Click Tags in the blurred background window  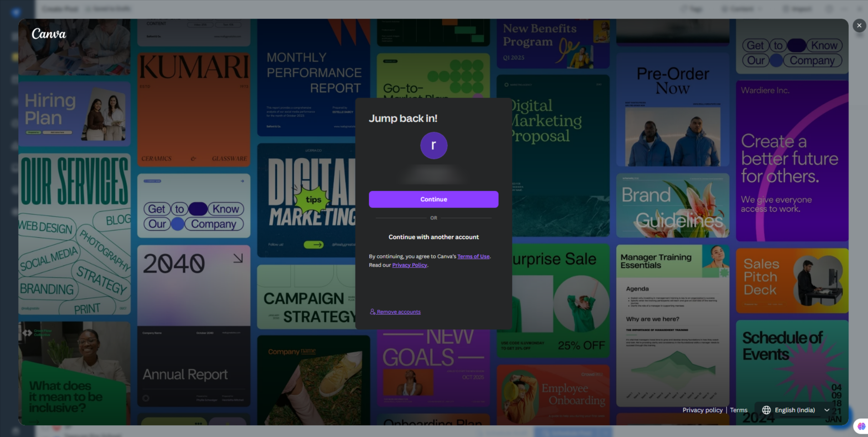tap(692, 9)
